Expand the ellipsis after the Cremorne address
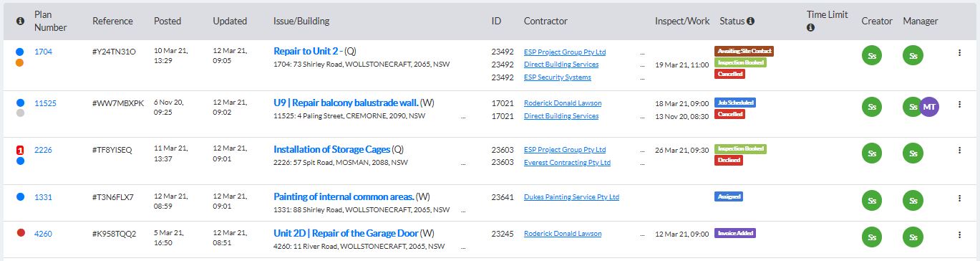The width and height of the screenshot is (980, 261). point(463,116)
